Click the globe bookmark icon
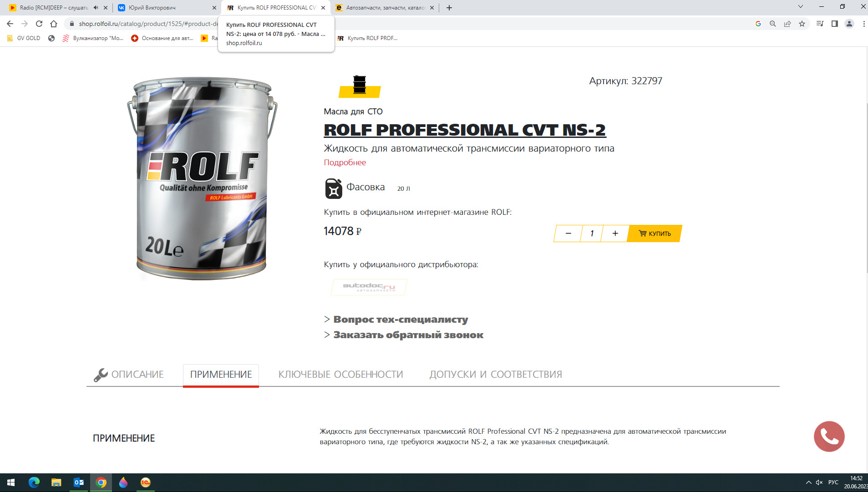Viewport: 868px width, 492px height. tap(51, 38)
